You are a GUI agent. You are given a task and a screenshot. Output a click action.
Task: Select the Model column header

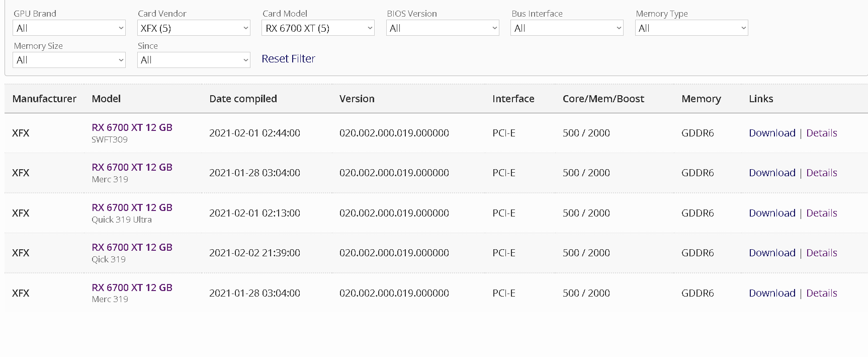[x=106, y=99]
